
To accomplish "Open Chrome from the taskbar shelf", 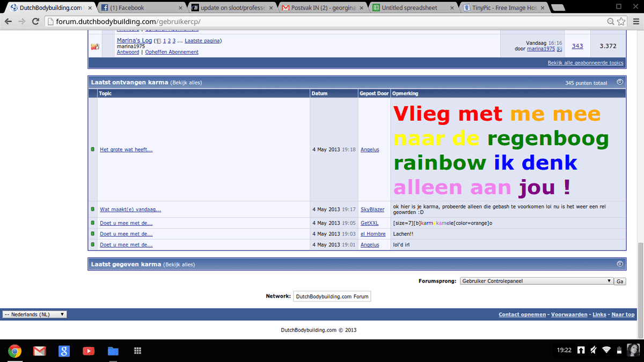I will coord(14,351).
